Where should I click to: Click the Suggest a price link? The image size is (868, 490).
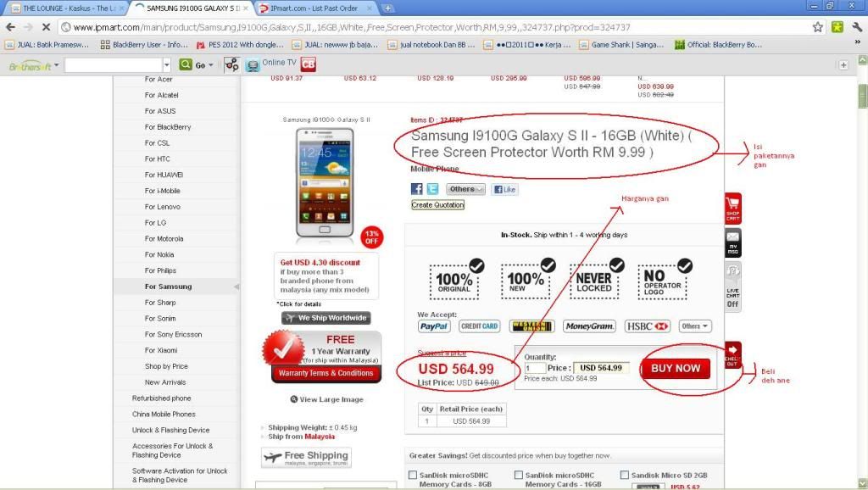[x=442, y=353]
